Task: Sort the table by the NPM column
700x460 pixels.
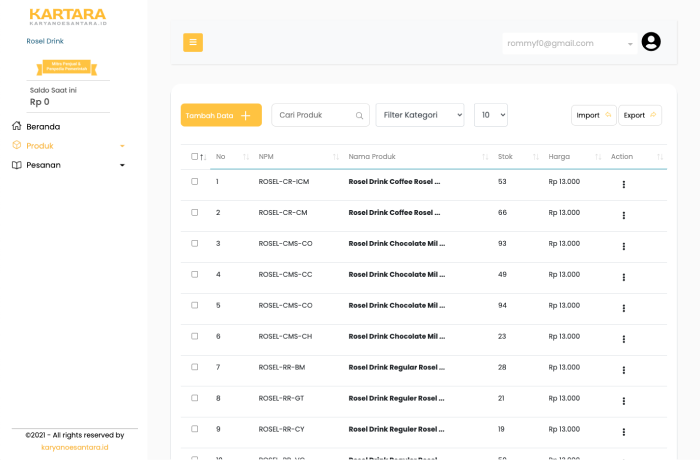Action: (x=336, y=157)
